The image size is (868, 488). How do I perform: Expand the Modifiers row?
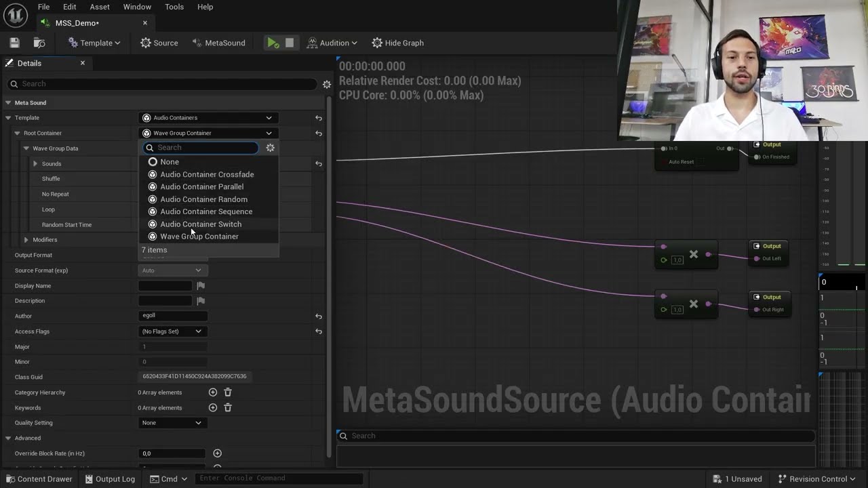[26, 240]
